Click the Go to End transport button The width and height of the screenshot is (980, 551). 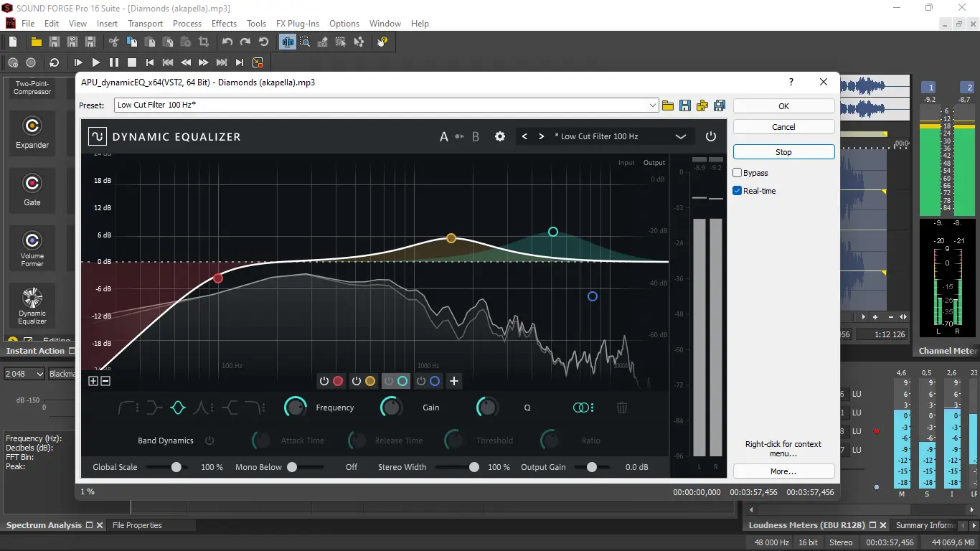click(x=240, y=62)
